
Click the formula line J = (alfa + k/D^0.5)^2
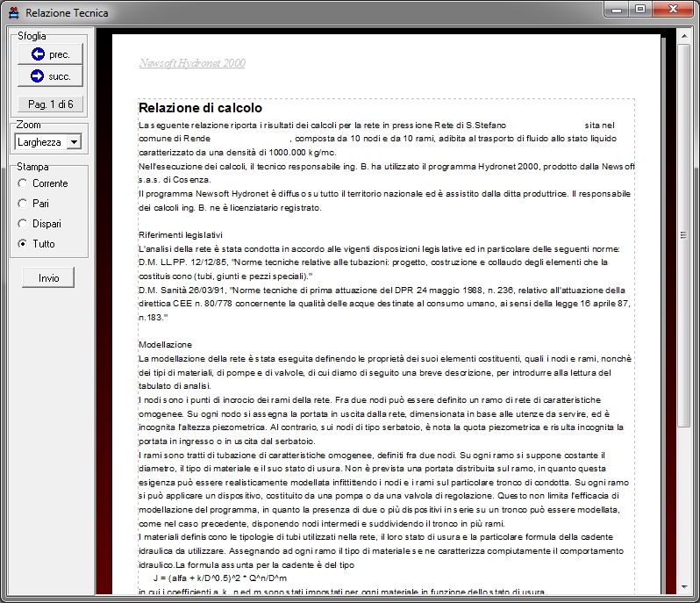220,578
